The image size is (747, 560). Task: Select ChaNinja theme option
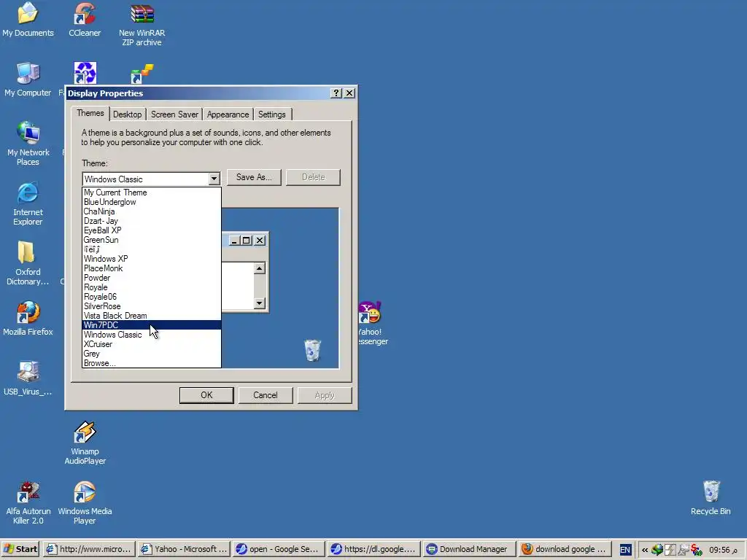tap(152, 211)
